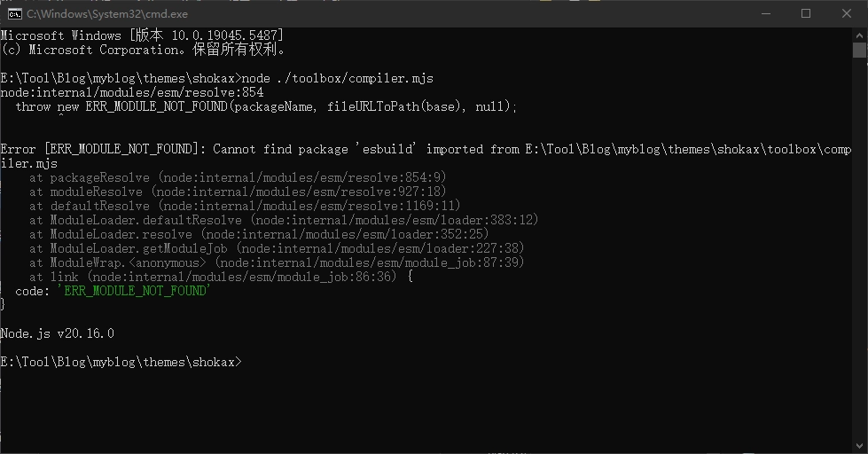Screen dimensions: 868x454
Task: Click the 'node:internal/modules/esm/resolve:854' line
Action: pyautogui.click(x=132, y=92)
